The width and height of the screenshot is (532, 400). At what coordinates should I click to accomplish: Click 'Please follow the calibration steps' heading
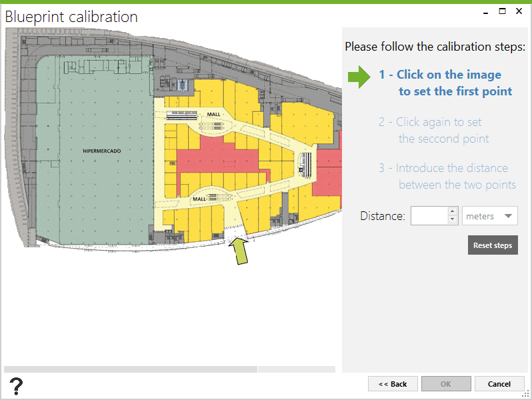pos(435,47)
